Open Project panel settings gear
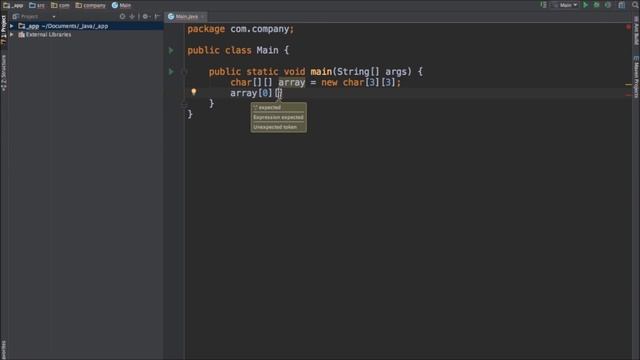 click(145, 16)
